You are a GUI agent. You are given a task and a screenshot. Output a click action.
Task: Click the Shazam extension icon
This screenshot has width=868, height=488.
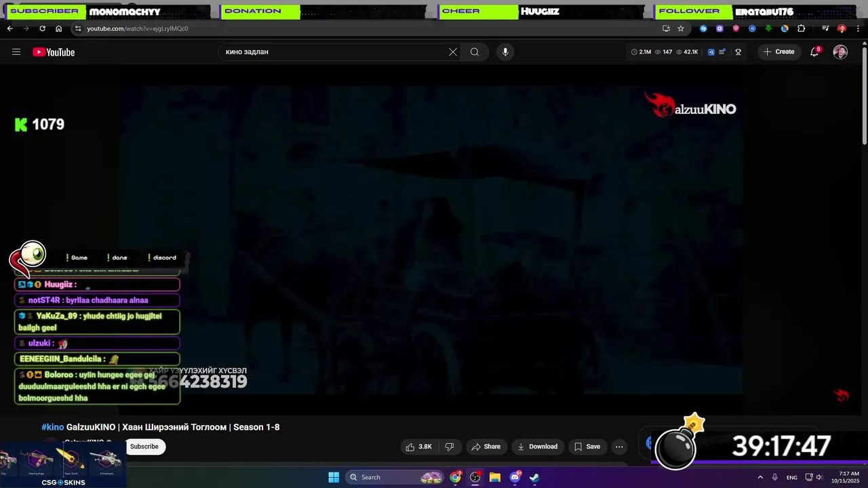click(x=703, y=28)
